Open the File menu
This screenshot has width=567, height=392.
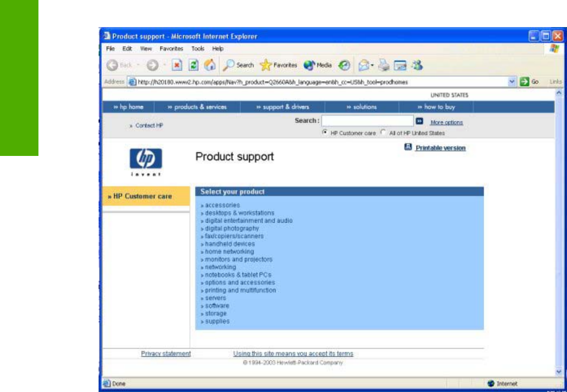[110, 48]
